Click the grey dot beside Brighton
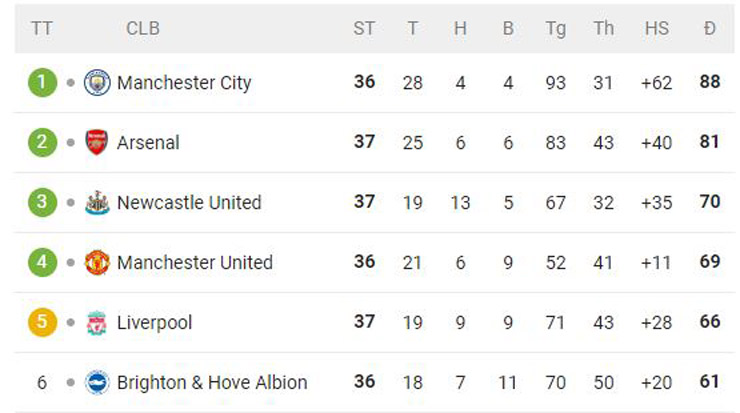This screenshot has width=740, height=413. [x=70, y=382]
